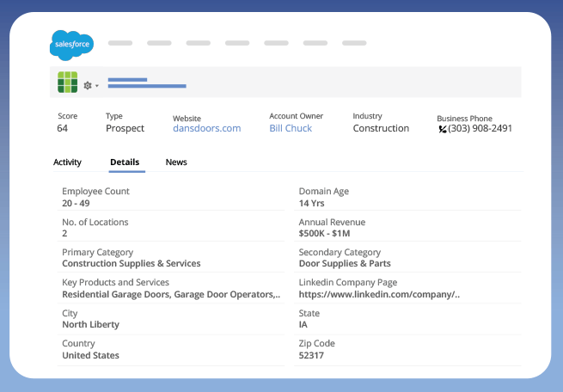Select the Zip Code value 52317
This screenshot has height=392, width=563.
(311, 355)
